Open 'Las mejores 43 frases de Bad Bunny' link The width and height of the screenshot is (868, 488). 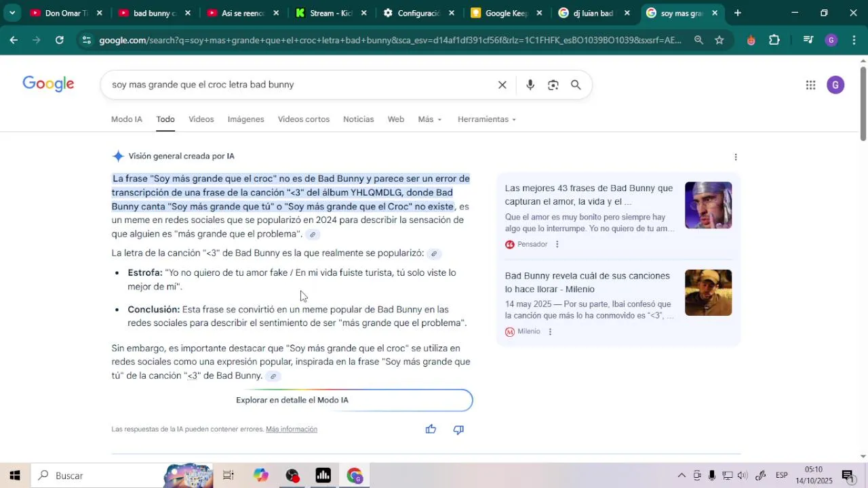(x=589, y=195)
